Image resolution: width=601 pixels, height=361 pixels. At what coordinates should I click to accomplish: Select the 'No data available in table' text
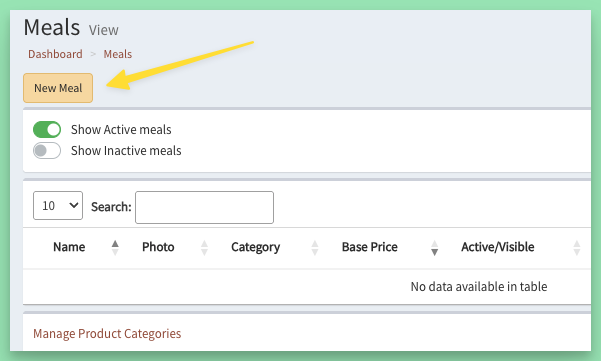pos(479,287)
